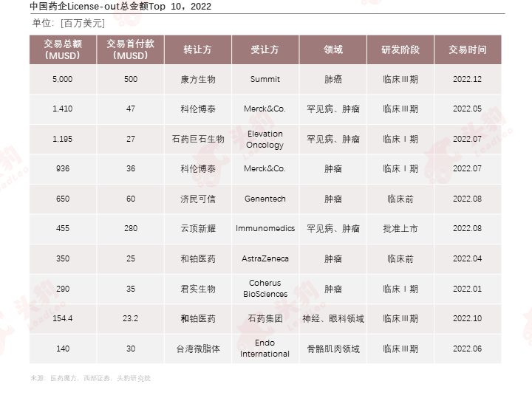Select the 批准上市 stage cell
532x398 pixels.
(x=400, y=228)
